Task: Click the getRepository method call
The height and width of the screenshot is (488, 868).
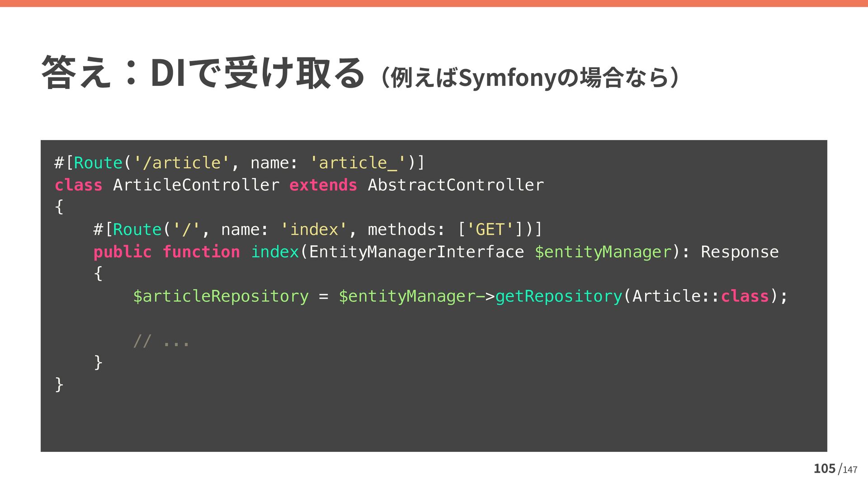Action: tap(558, 296)
